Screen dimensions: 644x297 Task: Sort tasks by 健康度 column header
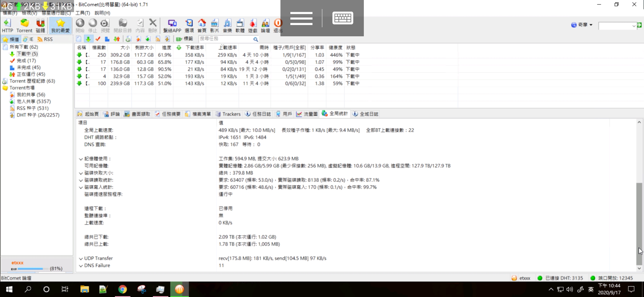(x=335, y=48)
